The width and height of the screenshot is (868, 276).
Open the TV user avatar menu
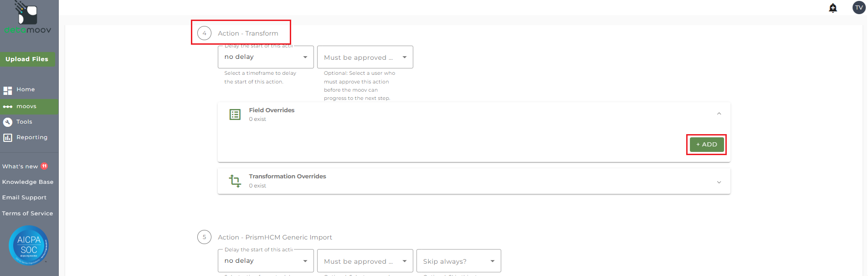pyautogui.click(x=859, y=8)
